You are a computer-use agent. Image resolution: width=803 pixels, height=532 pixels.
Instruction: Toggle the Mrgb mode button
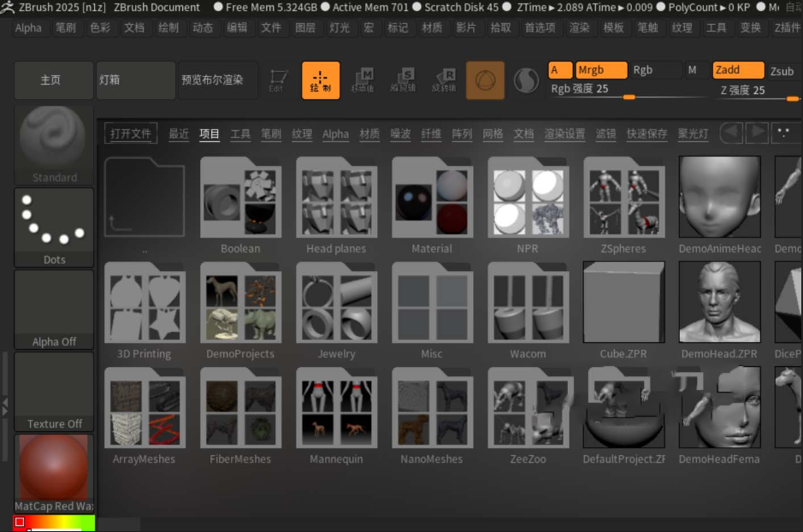point(601,69)
